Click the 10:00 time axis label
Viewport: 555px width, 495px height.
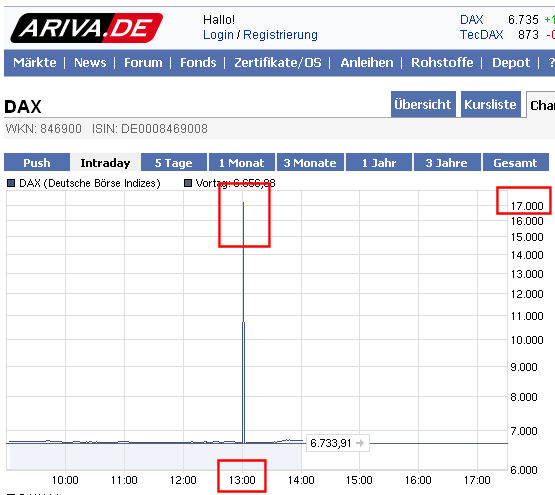(65, 480)
